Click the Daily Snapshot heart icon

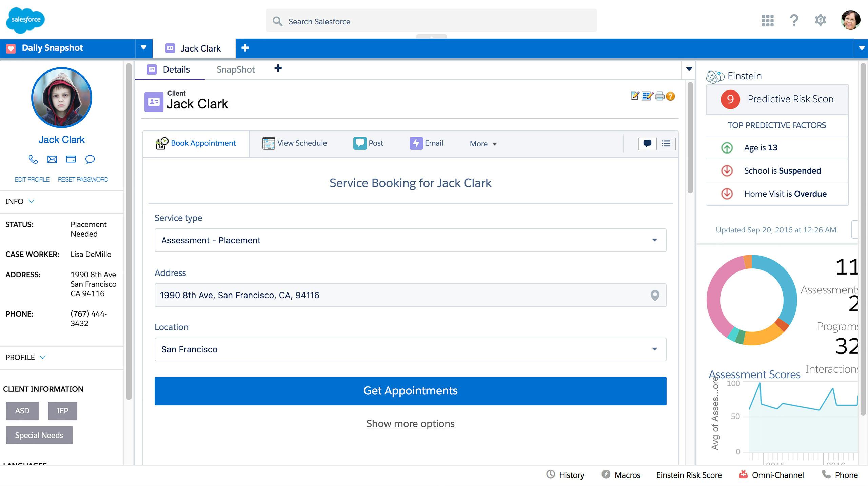[11, 48]
